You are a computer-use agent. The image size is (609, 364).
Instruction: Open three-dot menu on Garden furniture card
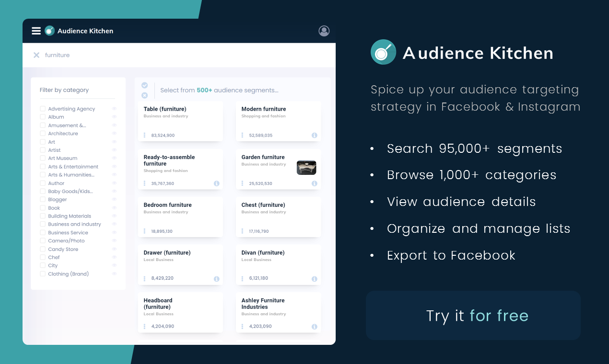click(242, 183)
